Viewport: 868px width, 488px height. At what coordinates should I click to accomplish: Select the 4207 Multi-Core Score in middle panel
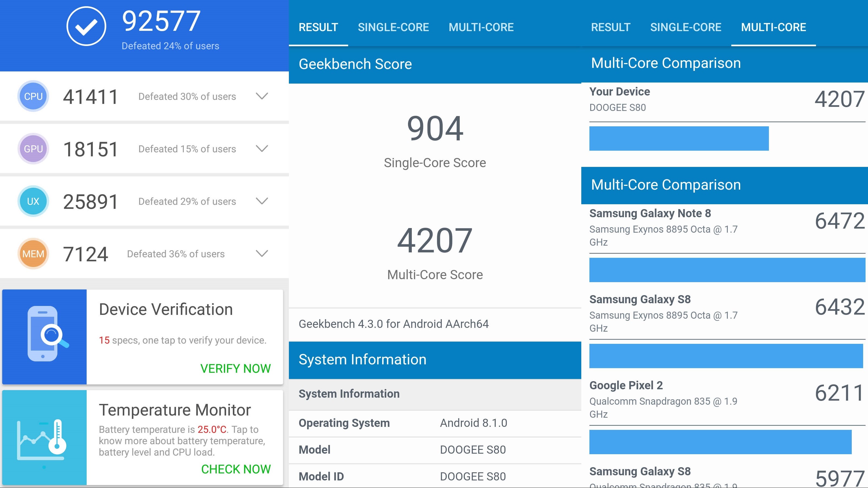pyautogui.click(x=435, y=241)
